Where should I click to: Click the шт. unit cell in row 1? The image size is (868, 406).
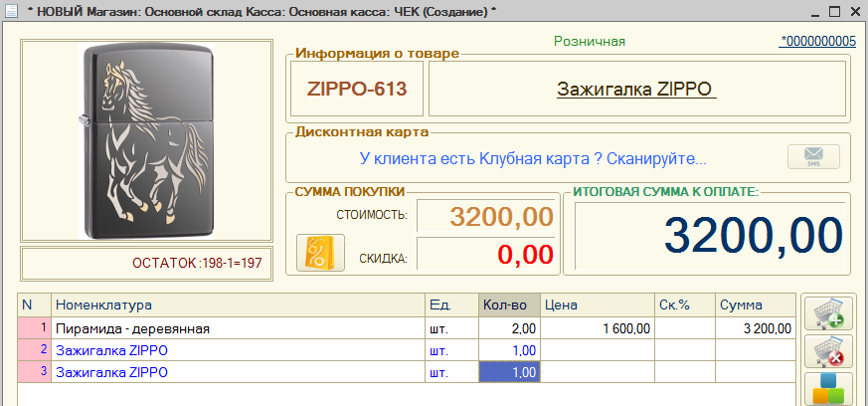[x=452, y=328]
